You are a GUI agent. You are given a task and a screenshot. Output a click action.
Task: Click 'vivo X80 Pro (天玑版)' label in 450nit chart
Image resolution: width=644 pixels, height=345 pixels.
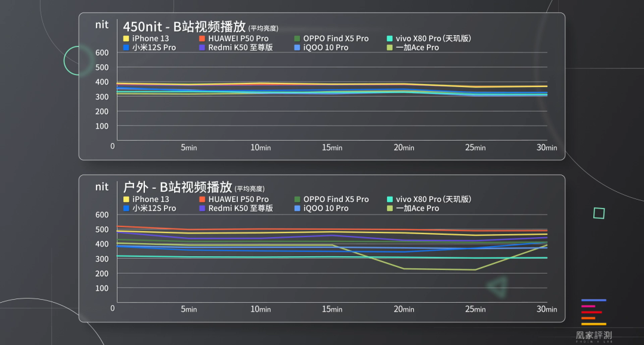pos(434,39)
